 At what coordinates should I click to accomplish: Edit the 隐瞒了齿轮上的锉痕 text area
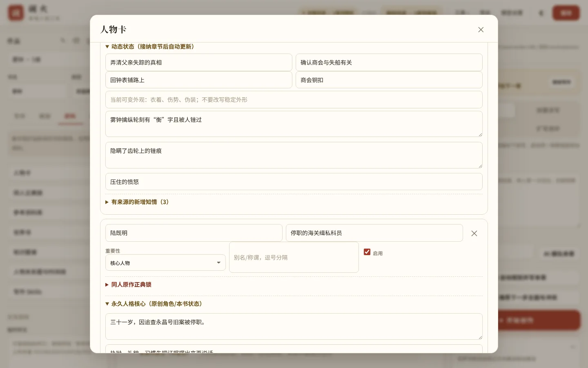tap(294, 155)
